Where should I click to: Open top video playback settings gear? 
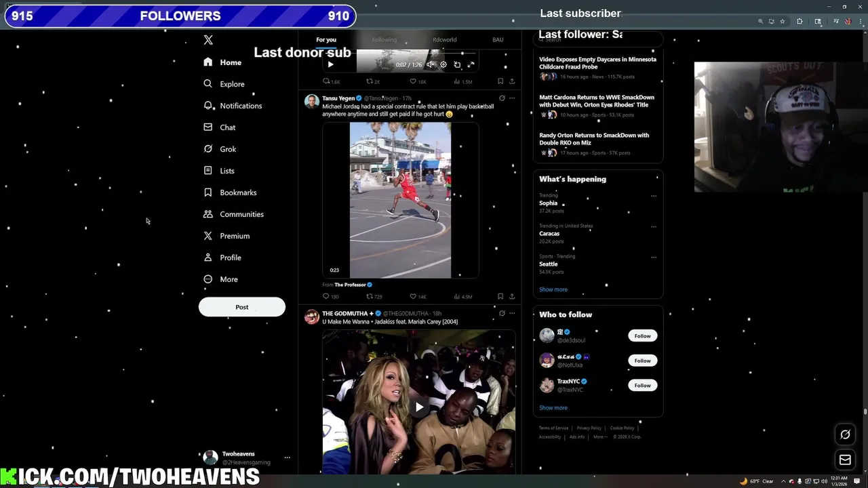point(443,64)
